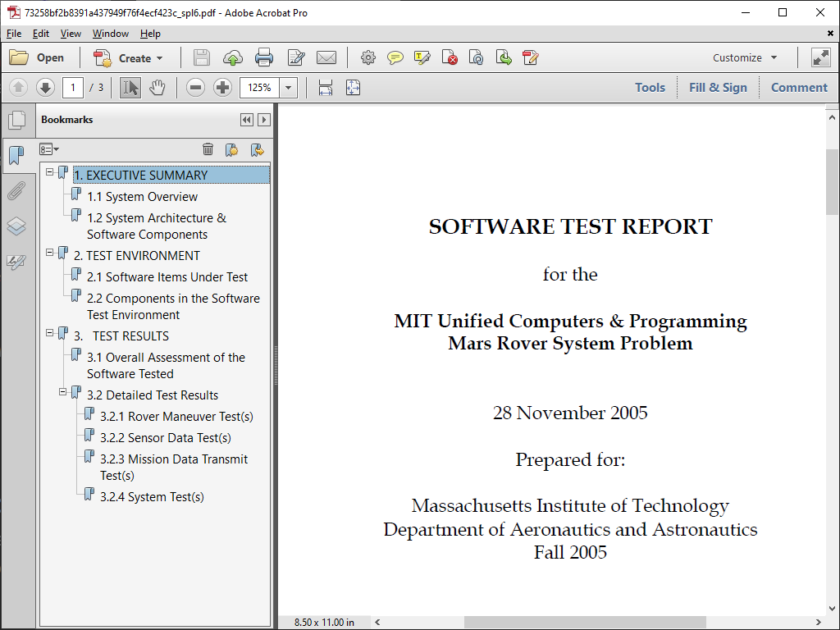Click the Open folder icon
The image size is (840, 630).
(x=19, y=57)
